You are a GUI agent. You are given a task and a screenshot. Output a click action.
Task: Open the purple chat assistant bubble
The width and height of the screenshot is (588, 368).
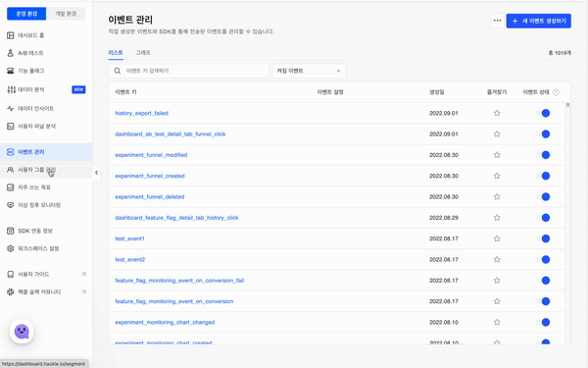coord(22,332)
